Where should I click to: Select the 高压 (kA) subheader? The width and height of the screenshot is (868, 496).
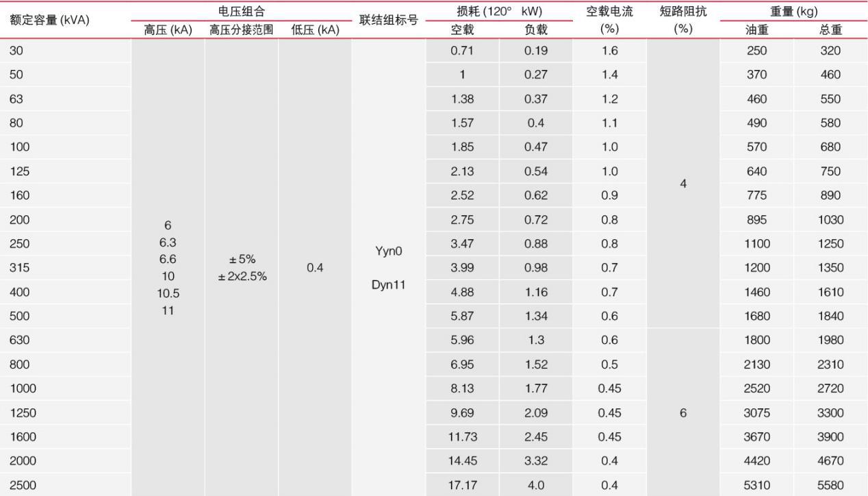tap(168, 29)
